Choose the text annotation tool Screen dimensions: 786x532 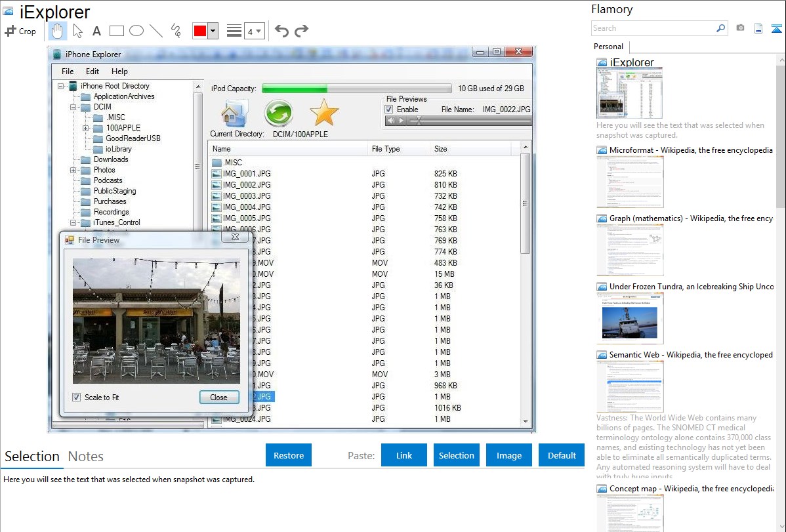click(96, 31)
